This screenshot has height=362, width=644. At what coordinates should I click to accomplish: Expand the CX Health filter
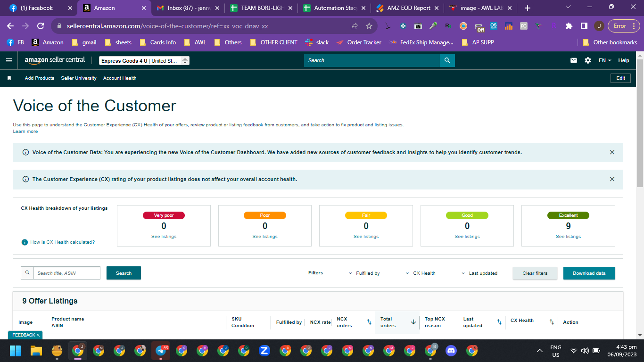tap(421, 273)
